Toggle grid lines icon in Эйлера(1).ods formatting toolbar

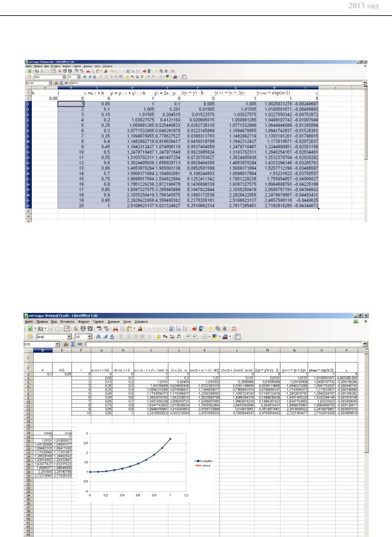pyautogui.click(x=238, y=337)
